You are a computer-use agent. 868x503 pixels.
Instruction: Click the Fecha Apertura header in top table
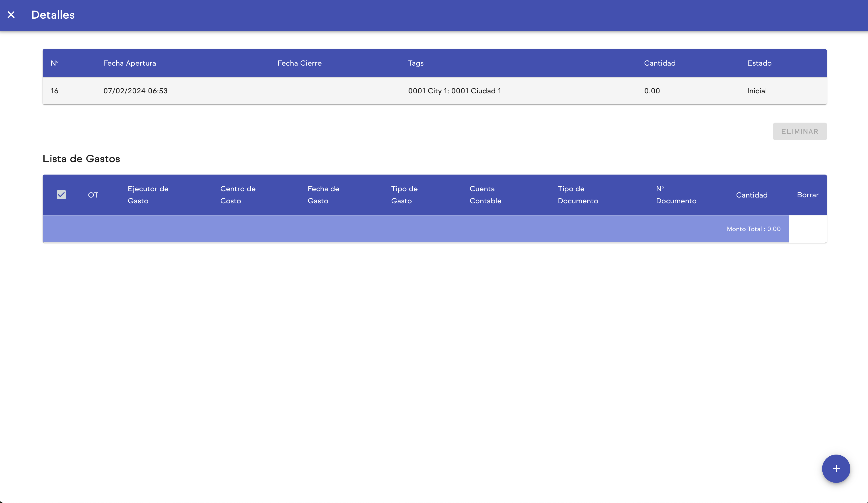(x=130, y=63)
